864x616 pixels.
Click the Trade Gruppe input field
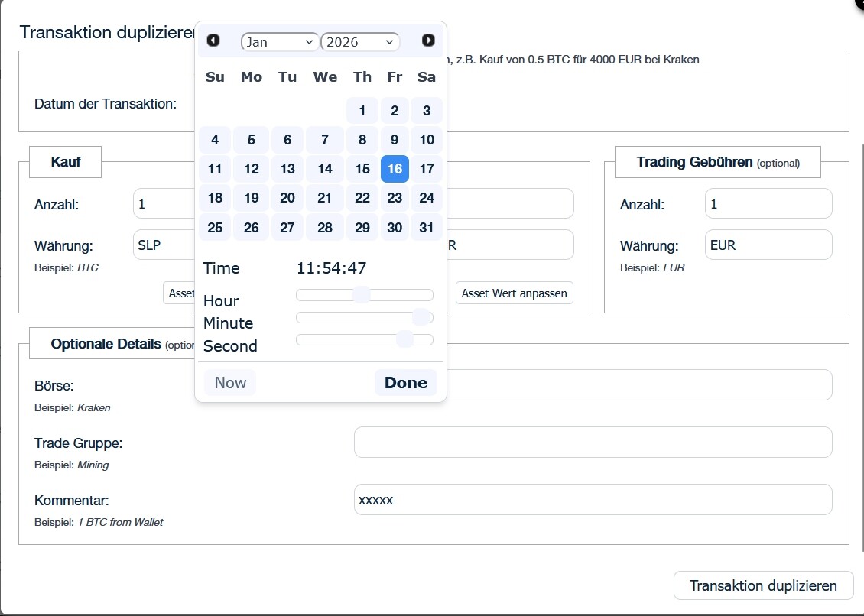click(x=593, y=443)
